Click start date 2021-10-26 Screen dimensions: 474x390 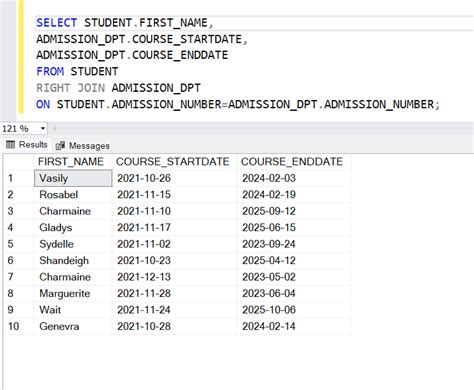(x=174, y=178)
